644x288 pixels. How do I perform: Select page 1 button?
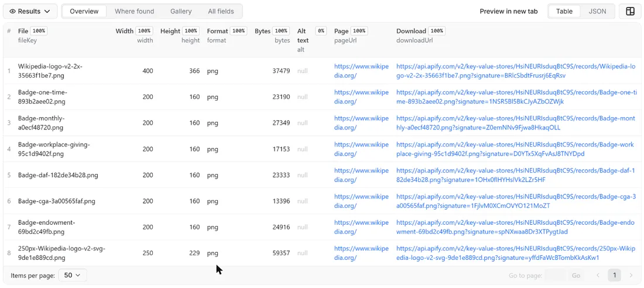pos(614,275)
